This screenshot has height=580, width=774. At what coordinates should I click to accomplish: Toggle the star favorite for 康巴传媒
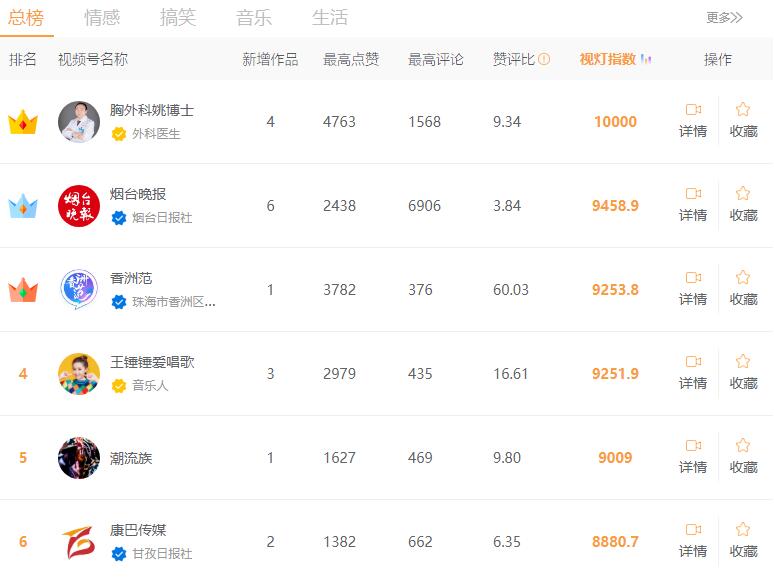743,530
